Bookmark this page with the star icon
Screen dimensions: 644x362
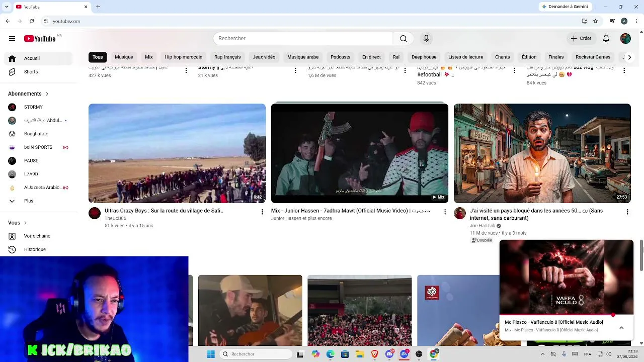pos(595,21)
